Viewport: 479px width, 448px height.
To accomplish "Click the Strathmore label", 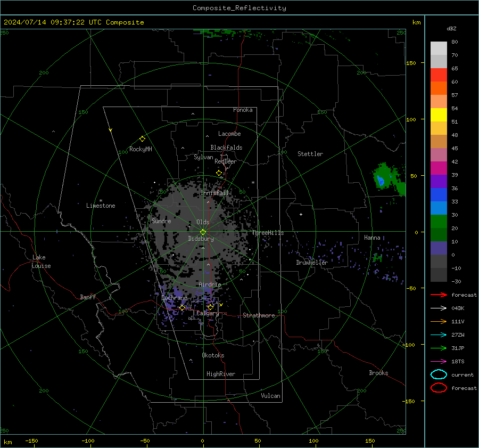I will point(259,315).
